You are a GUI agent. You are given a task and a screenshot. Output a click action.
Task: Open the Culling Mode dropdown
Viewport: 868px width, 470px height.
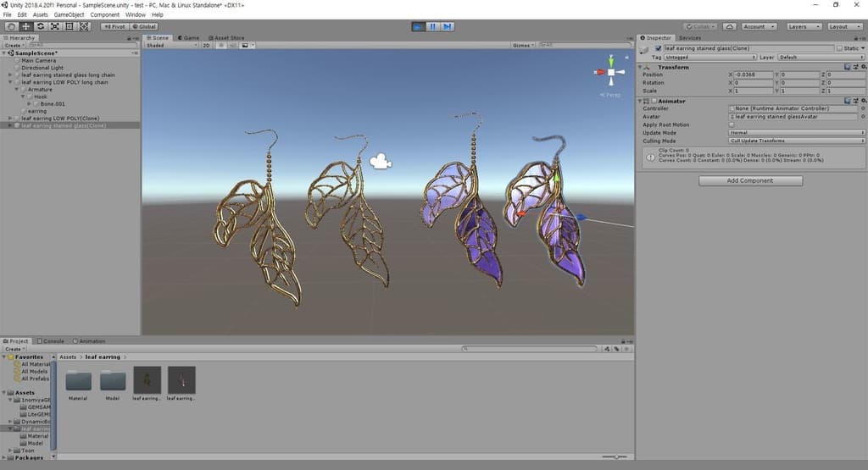pos(796,141)
